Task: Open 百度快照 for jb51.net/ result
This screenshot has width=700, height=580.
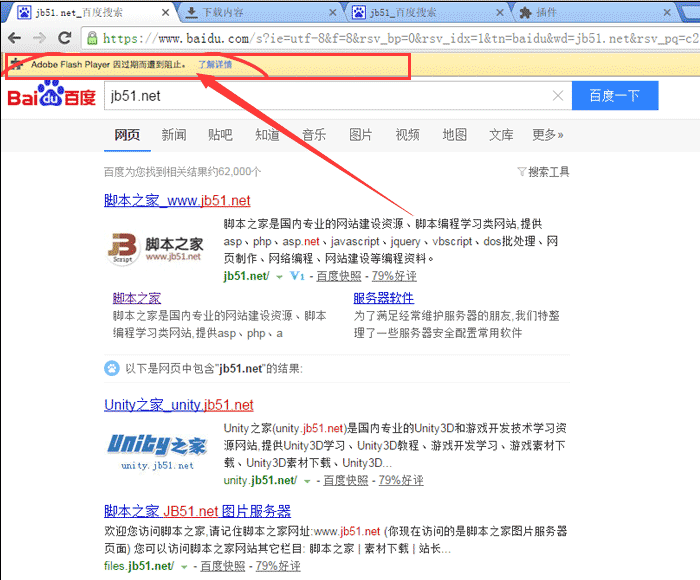Action: coord(339,276)
